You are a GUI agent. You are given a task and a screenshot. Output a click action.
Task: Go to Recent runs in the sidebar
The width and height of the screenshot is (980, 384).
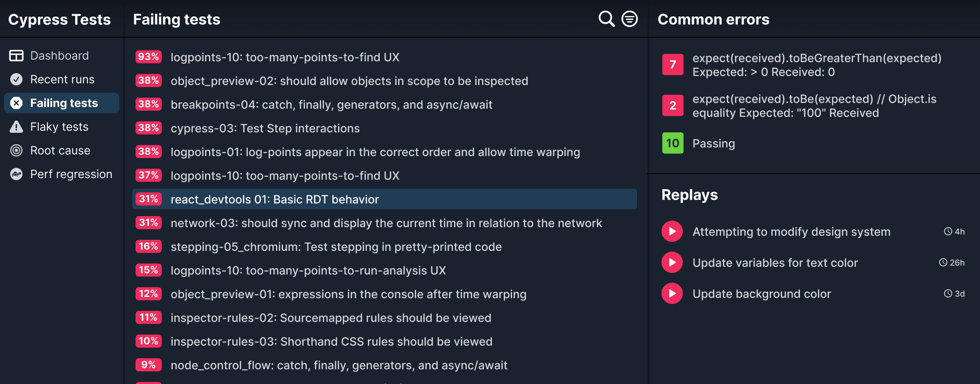62,79
